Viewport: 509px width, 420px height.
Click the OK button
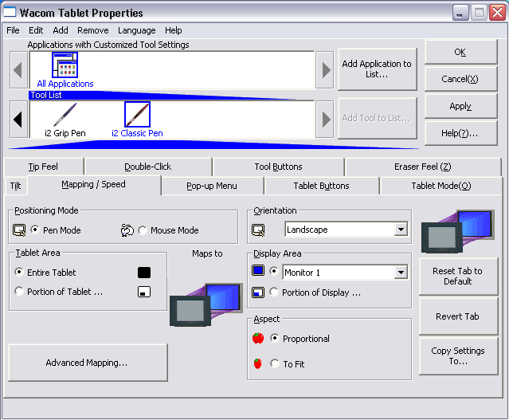click(x=460, y=52)
